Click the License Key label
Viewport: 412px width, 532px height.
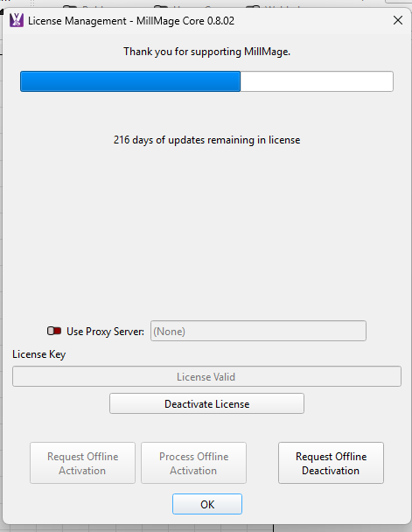[39, 354]
